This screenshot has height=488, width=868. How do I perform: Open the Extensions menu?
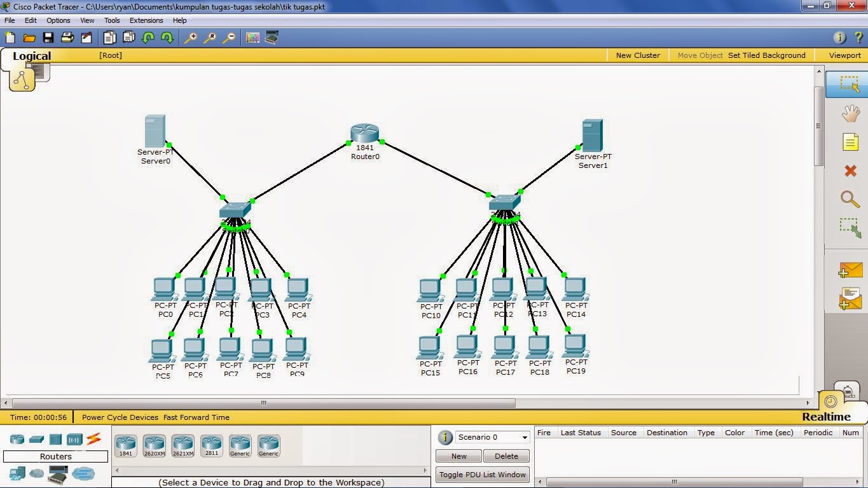point(146,20)
